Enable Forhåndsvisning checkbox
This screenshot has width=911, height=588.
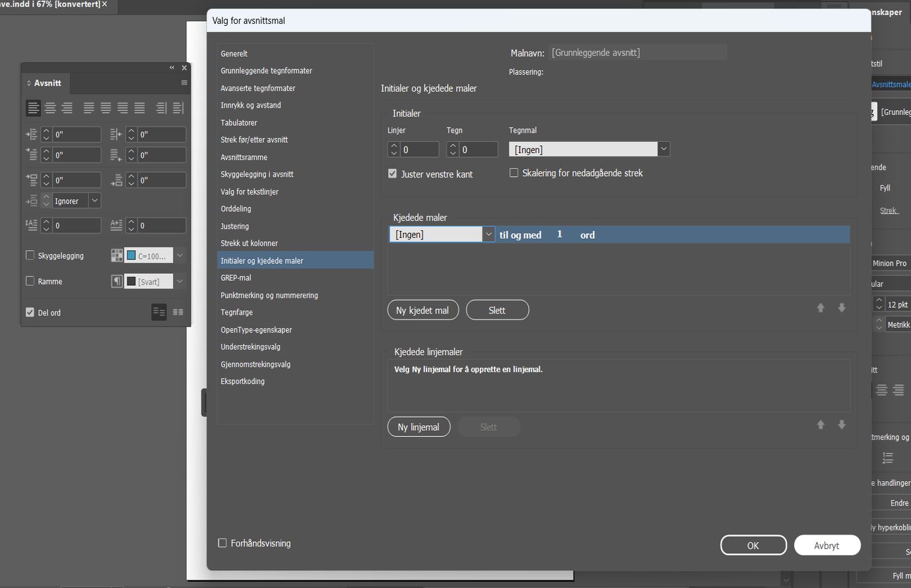[x=222, y=543]
